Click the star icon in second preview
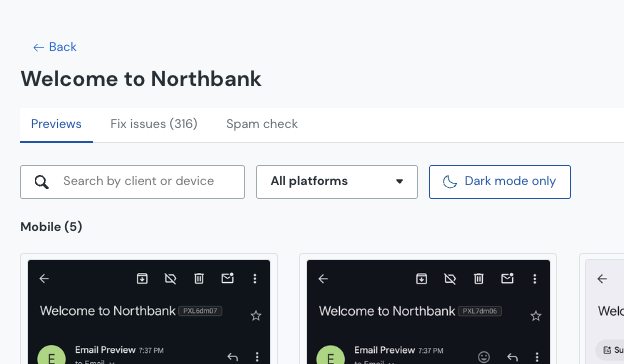 pyautogui.click(x=536, y=316)
